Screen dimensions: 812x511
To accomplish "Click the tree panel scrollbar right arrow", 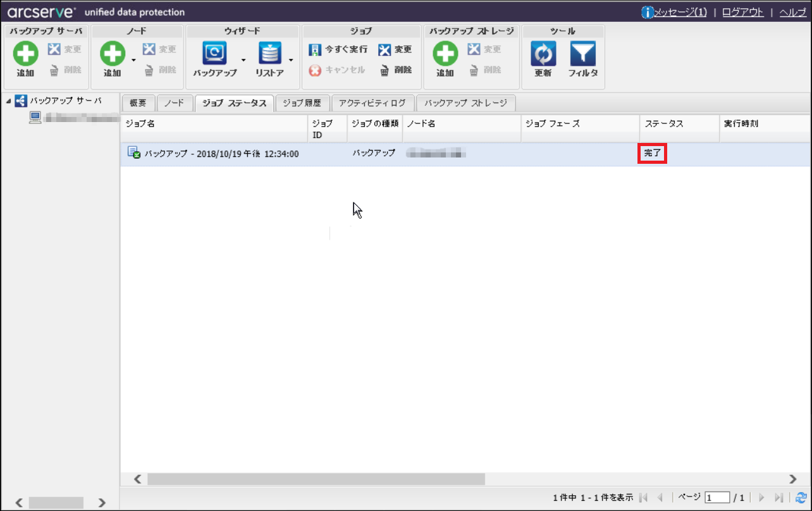I will point(102,503).
